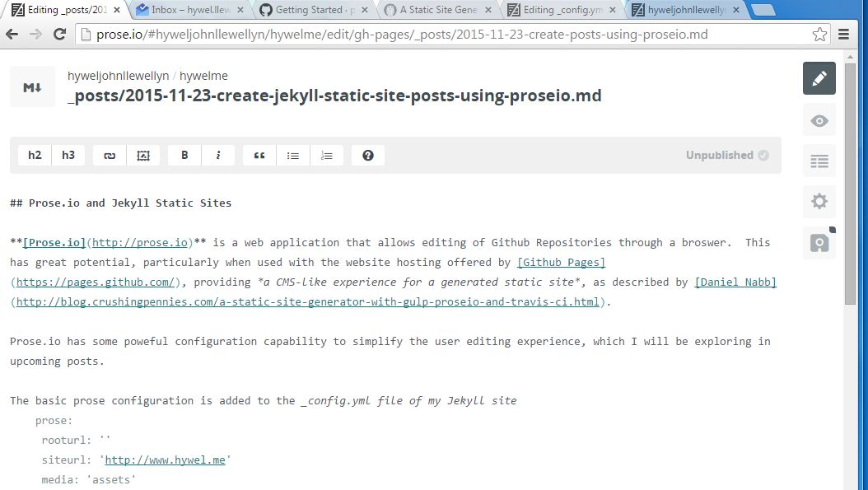Insert an image via toolbar
The image size is (868, 490).
click(x=143, y=156)
